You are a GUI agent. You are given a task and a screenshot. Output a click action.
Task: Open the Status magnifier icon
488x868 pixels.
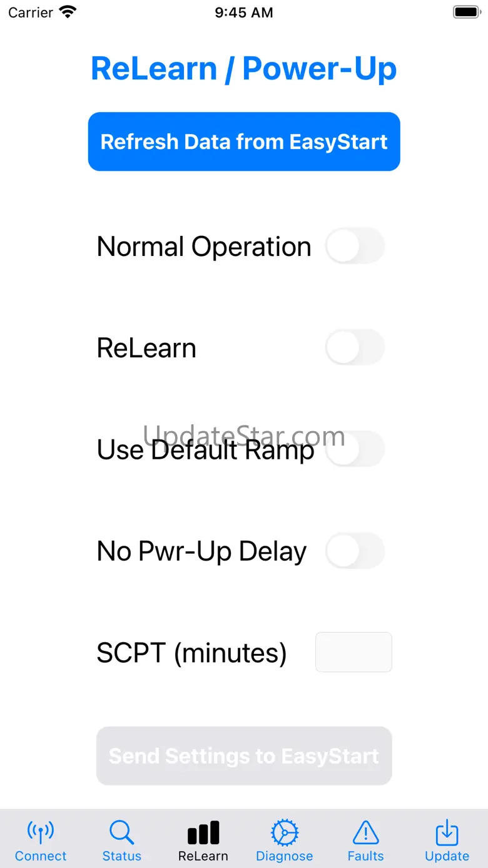(121, 832)
